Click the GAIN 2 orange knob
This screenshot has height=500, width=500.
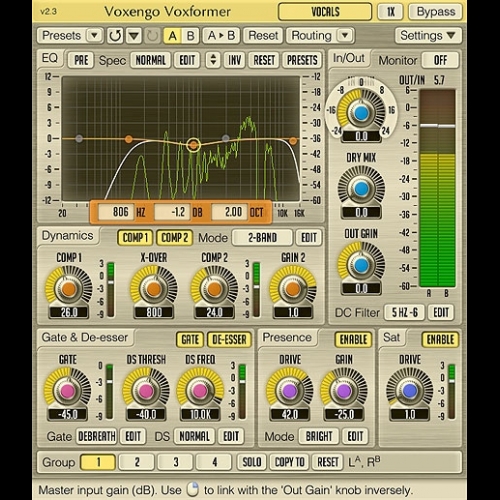(293, 289)
